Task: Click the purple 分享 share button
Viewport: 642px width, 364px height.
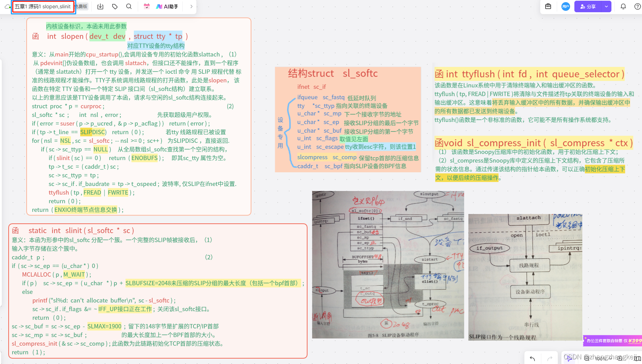Action: (x=588, y=6)
